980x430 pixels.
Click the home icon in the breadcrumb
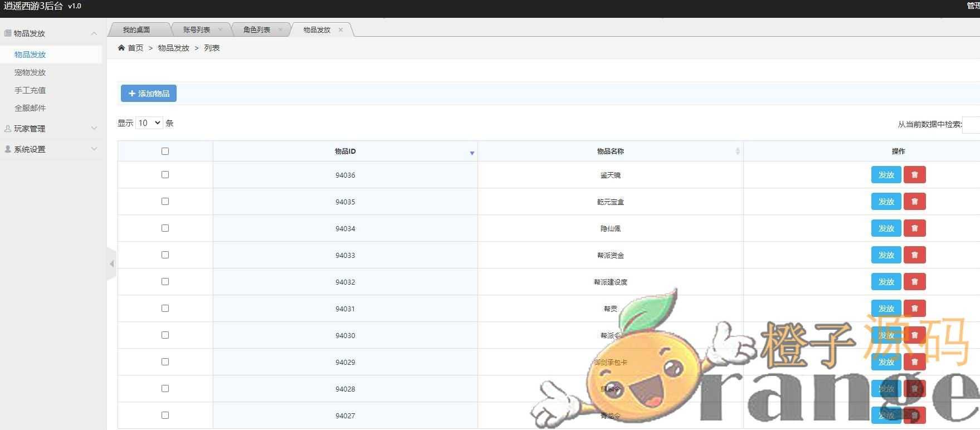click(121, 48)
